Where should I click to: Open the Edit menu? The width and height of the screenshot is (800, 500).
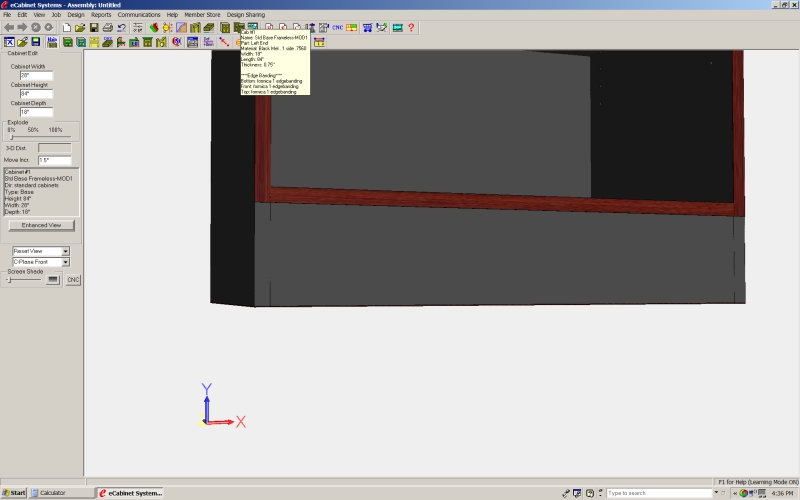tap(22, 15)
